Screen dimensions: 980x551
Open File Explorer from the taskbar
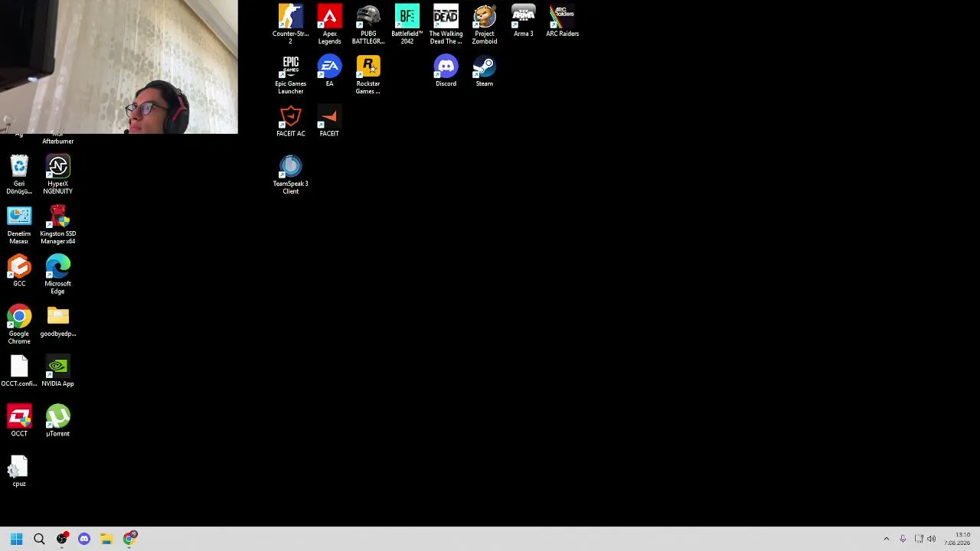[x=106, y=539]
